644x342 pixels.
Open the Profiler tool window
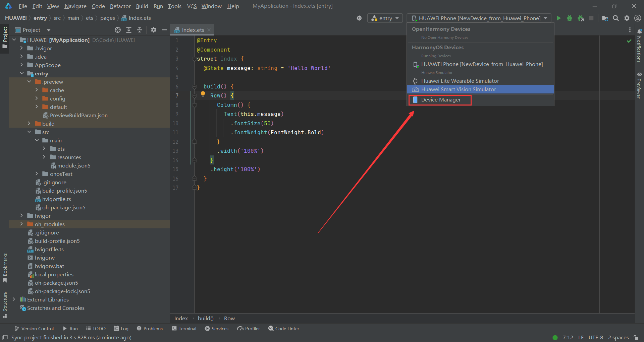249,329
